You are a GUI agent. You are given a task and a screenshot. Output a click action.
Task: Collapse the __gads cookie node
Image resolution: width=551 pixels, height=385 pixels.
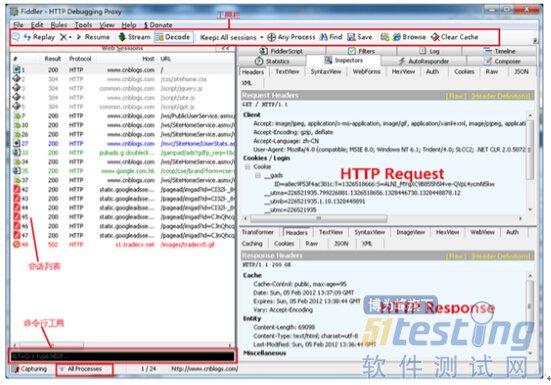click(258, 175)
